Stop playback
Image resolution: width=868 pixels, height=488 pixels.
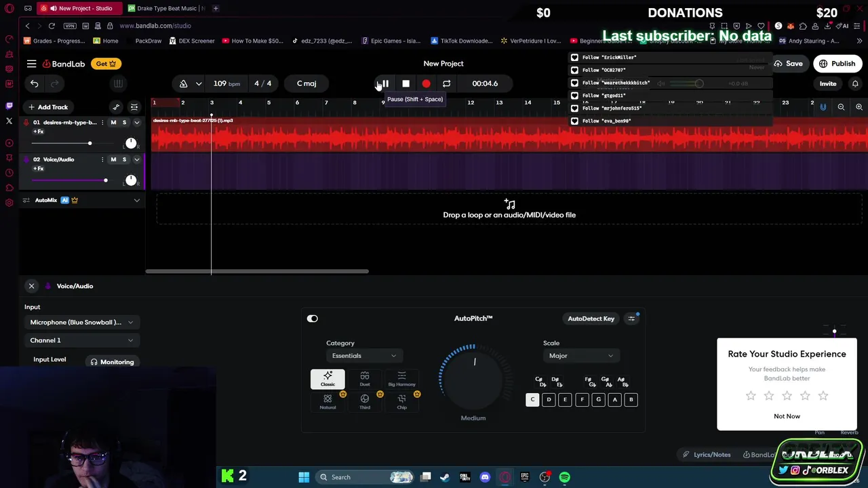pos(406,83)
